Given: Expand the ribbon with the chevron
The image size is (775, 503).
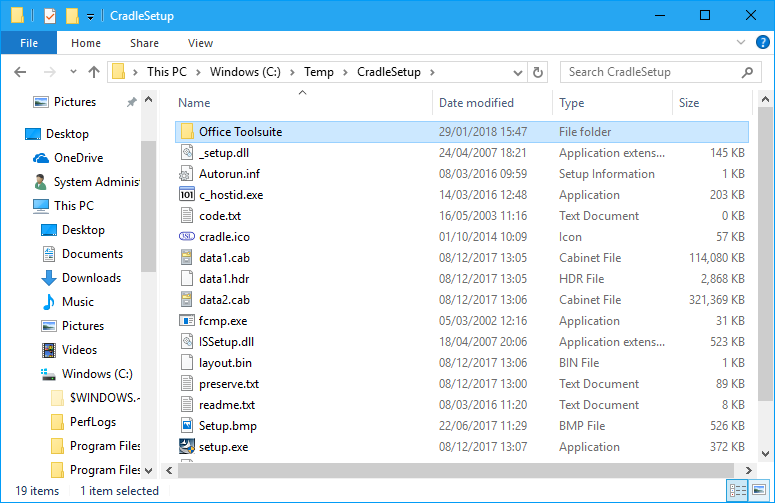Looking at the screenshot, I should coord(741,42).
